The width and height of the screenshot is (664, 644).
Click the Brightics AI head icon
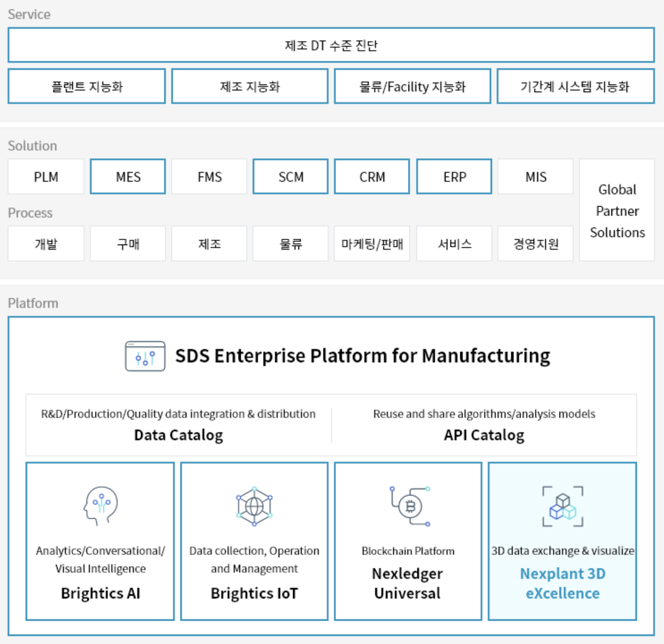click(100, 506)
